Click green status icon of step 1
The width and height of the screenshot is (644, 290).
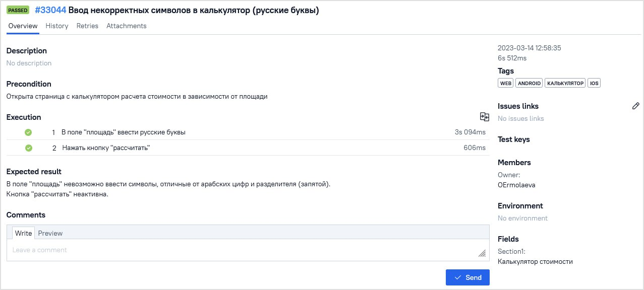pyautogui.click(x=28, y=132)
